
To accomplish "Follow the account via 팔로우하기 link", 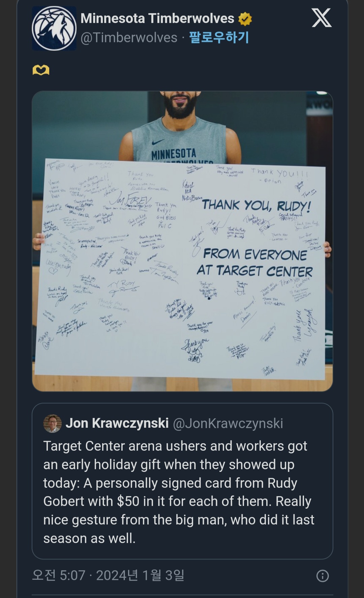I will pos(219,37).
